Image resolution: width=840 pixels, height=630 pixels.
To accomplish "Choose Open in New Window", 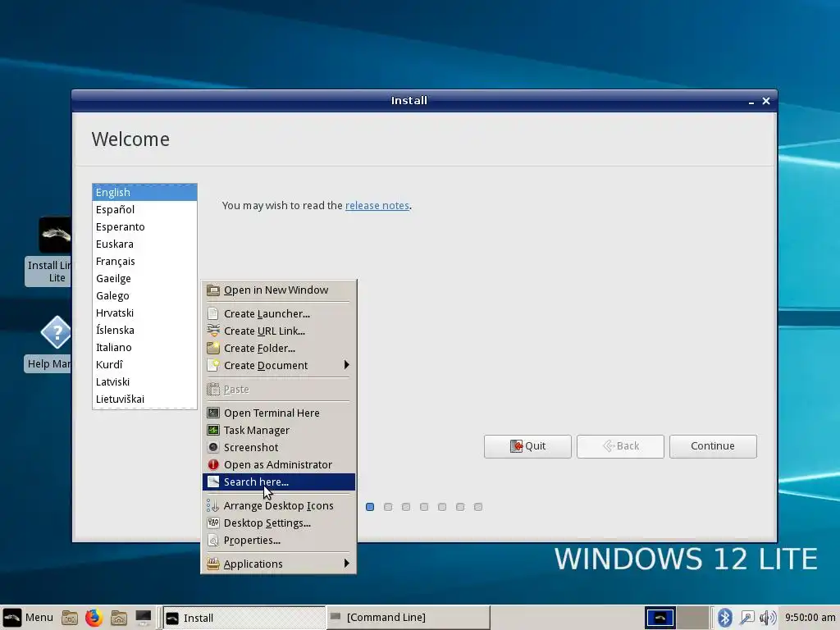I will (x=279, y=290).
